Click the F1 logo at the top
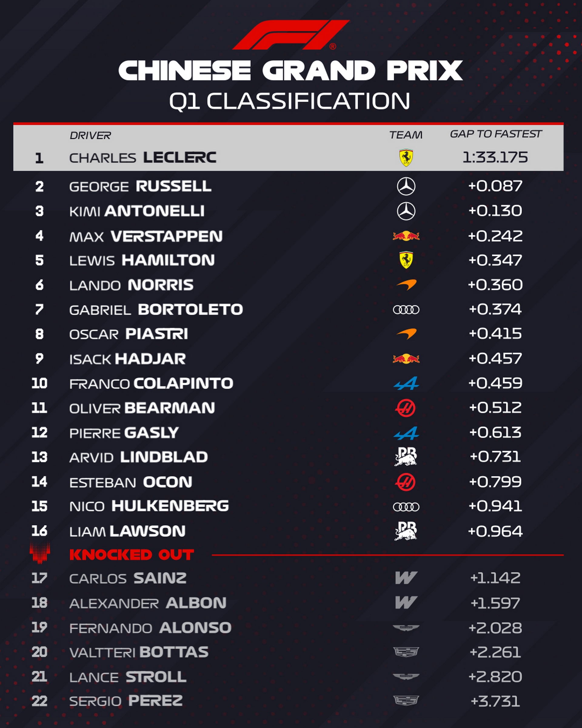 coord(290,35)
